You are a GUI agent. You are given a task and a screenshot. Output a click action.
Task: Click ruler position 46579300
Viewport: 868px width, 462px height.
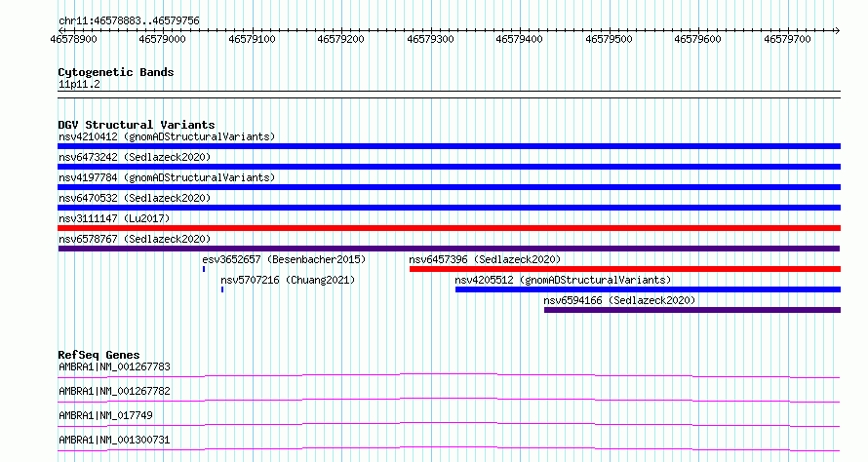430,39
